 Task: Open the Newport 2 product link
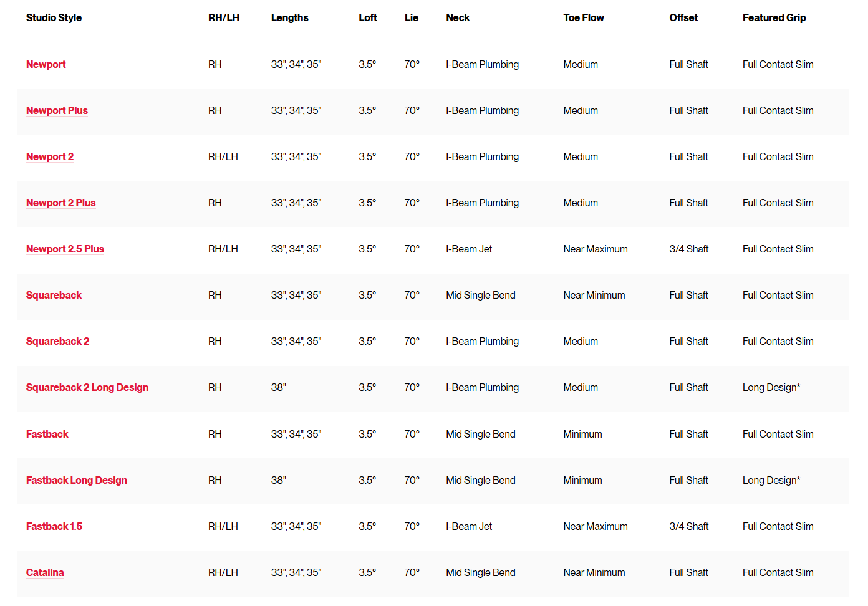click(x=50, y=156)
